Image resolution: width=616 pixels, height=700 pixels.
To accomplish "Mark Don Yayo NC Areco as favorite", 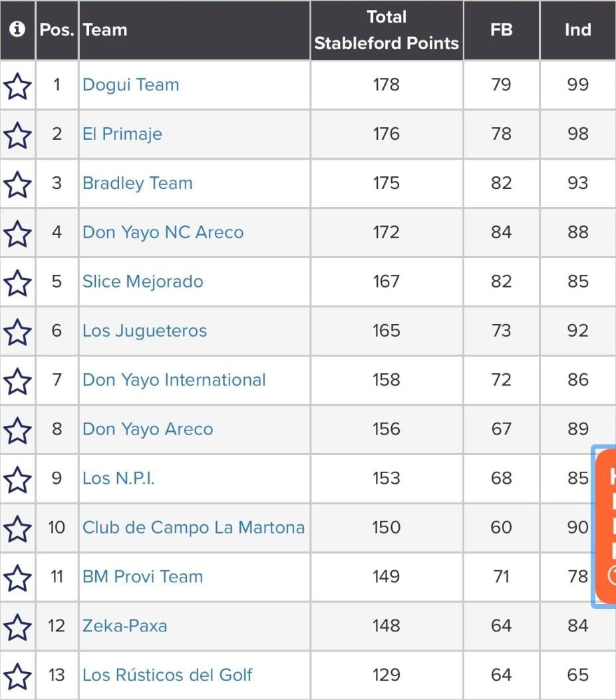I will pos(17,234).
